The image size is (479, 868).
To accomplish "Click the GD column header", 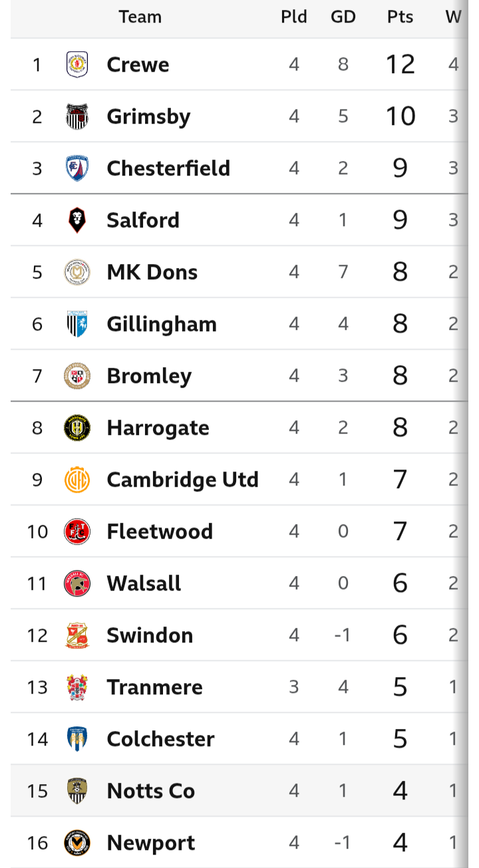I will (343, 17).
